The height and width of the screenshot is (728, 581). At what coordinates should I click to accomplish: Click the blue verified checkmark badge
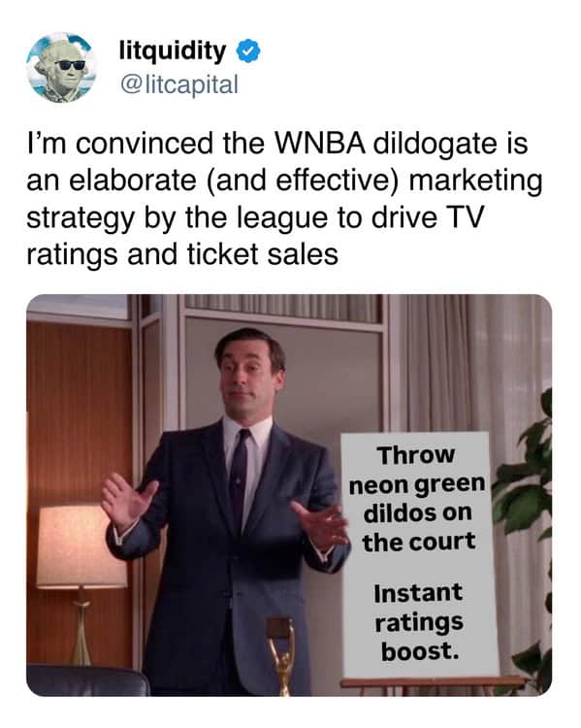point(248,51)
